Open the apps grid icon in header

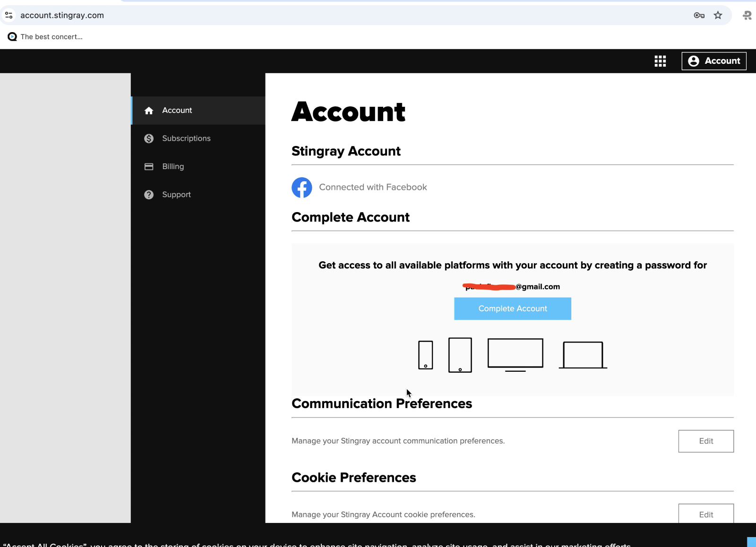(x=660, y=61)
